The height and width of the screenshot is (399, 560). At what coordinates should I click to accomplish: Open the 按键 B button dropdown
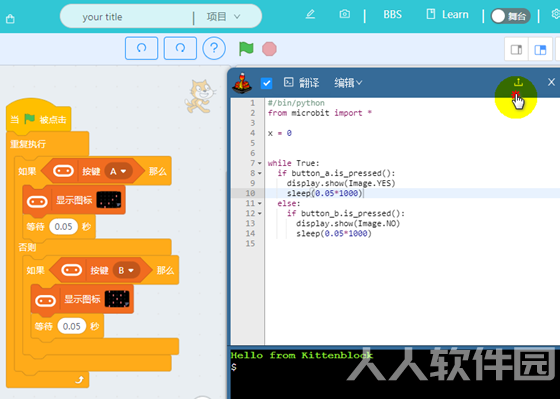click(x=126, y=270)
